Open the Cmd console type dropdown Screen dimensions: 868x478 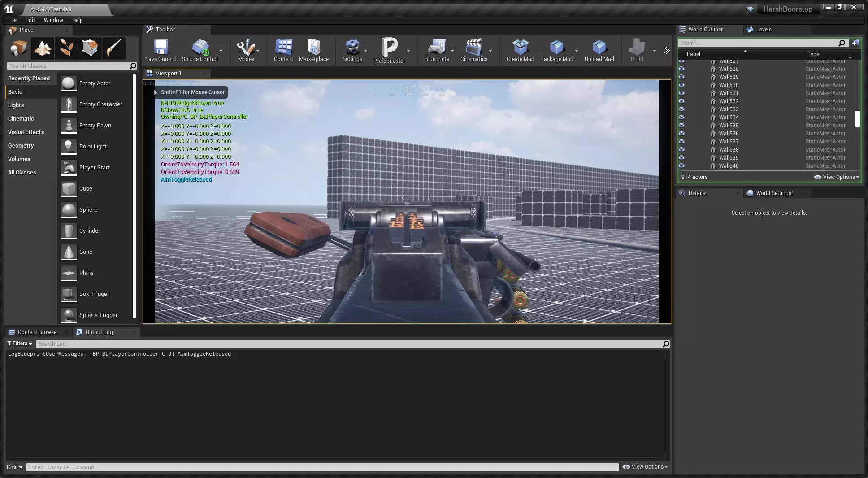[x=14, y=467]
